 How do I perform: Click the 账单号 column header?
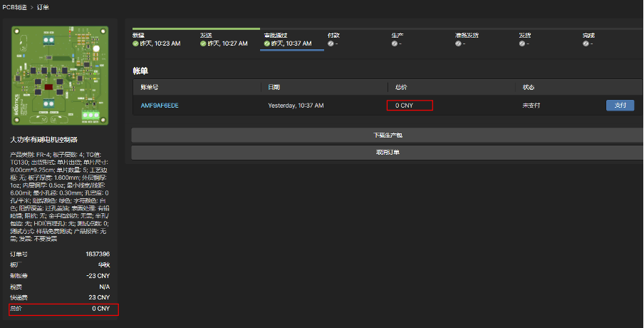pos(150,87)
